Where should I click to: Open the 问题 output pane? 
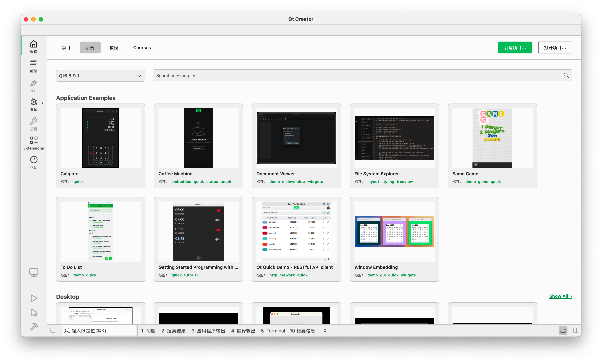pos(148,331)
